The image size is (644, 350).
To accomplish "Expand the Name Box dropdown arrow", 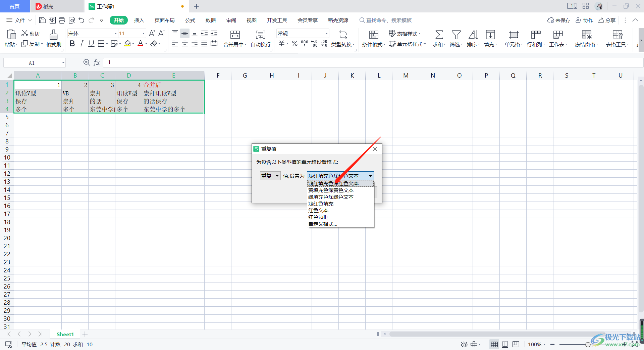I will click(x=63, y=63).
